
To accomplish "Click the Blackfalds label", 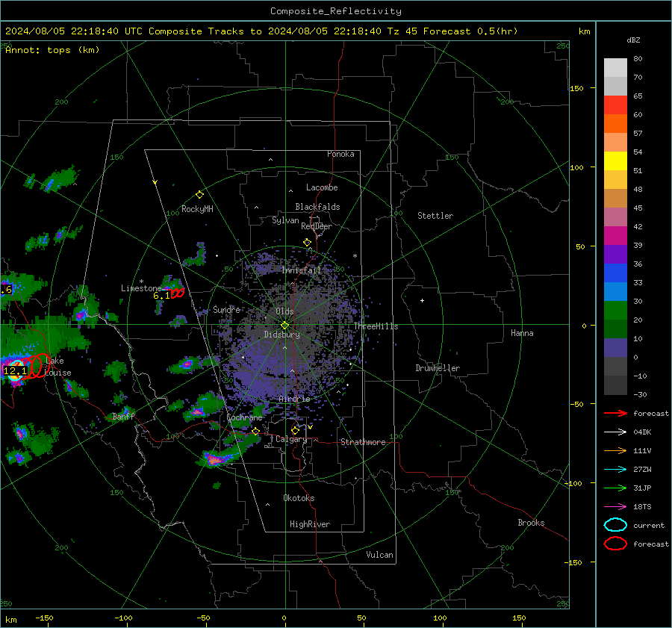I will click(x=317, y=207).
